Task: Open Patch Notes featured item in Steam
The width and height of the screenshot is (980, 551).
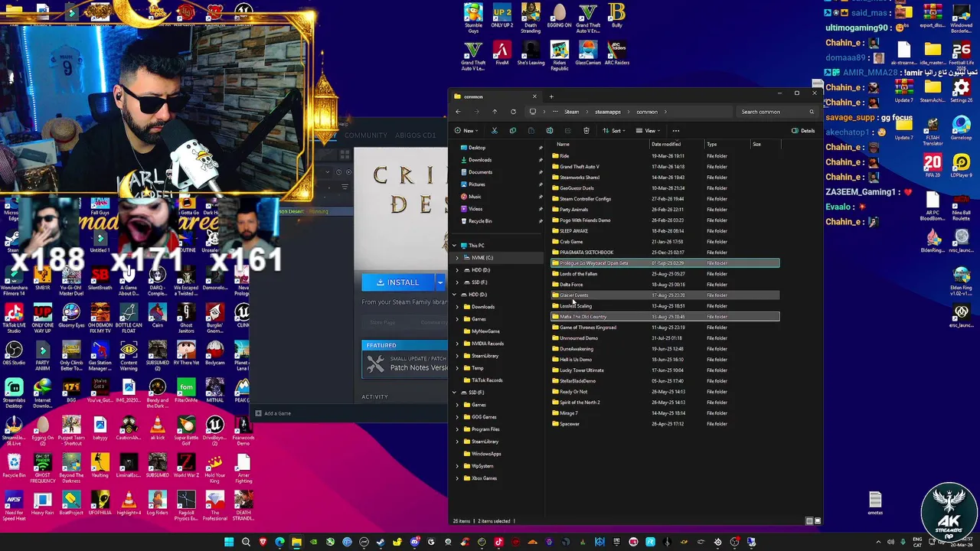Action: point(405,364)
